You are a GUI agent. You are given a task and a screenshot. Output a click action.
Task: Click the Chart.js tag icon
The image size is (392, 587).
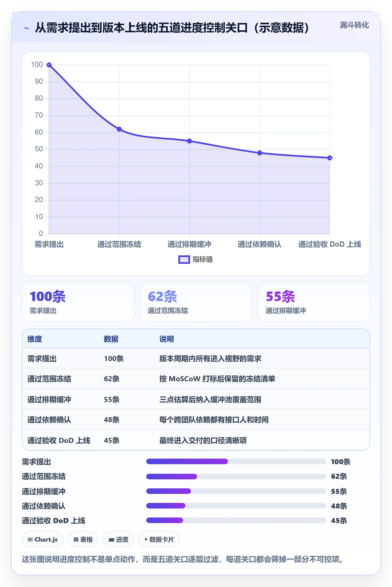click(x=30, y=540)
